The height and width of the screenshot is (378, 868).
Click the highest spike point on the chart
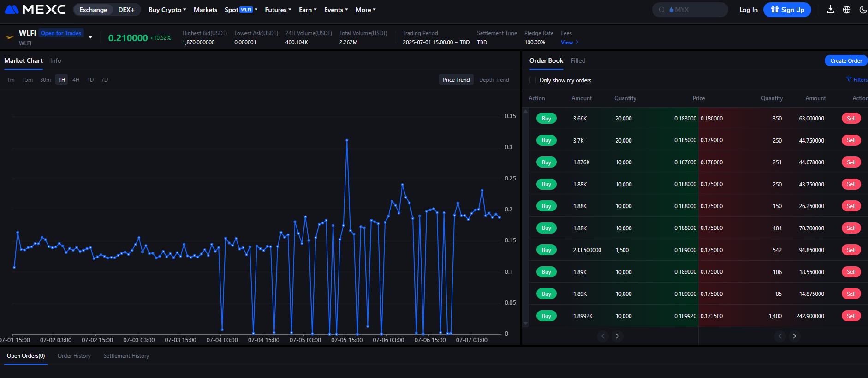click(x=347, y=140)
